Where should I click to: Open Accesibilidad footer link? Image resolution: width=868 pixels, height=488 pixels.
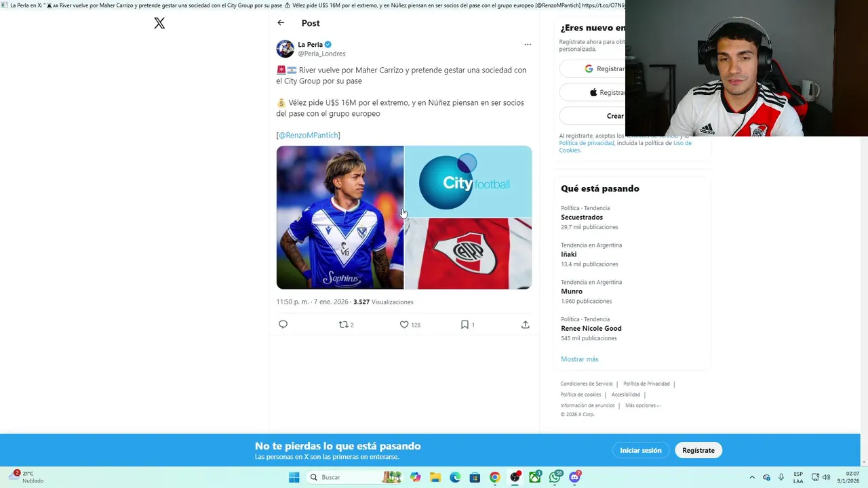pyautogui.click(x=625, y=394)
